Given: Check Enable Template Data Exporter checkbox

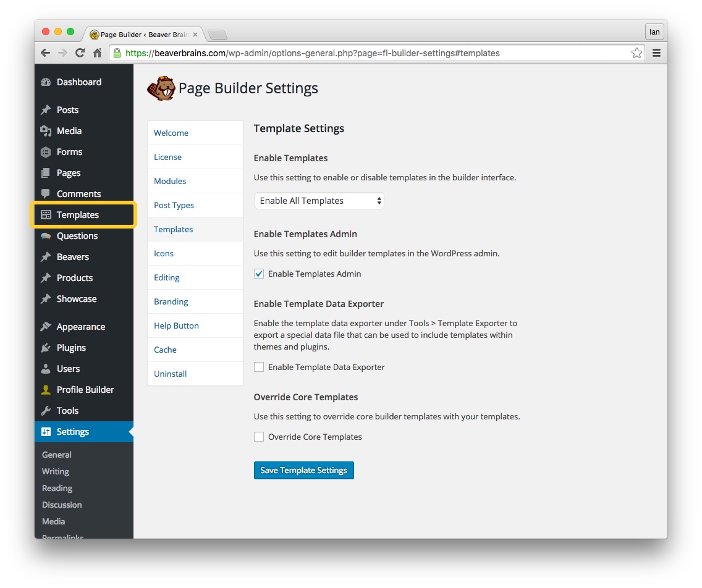Looking at the screenshot, I should (x=259, y=367).
